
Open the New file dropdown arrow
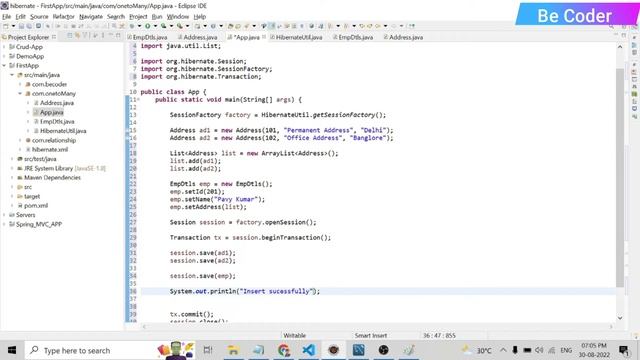click(13, 26)
